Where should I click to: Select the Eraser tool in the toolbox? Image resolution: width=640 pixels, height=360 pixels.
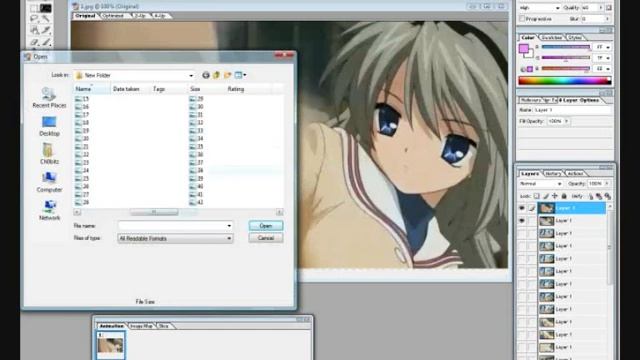[x=34, y=42]
